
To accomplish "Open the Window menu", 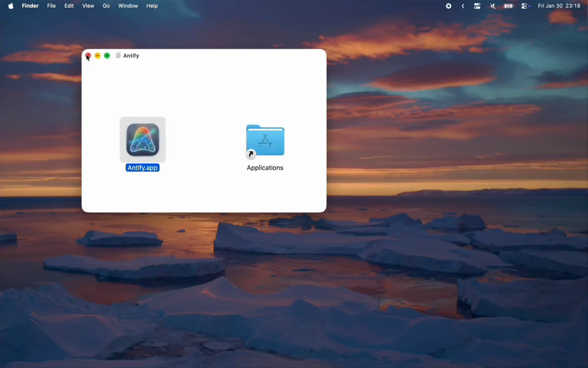I will click(128, 6).
